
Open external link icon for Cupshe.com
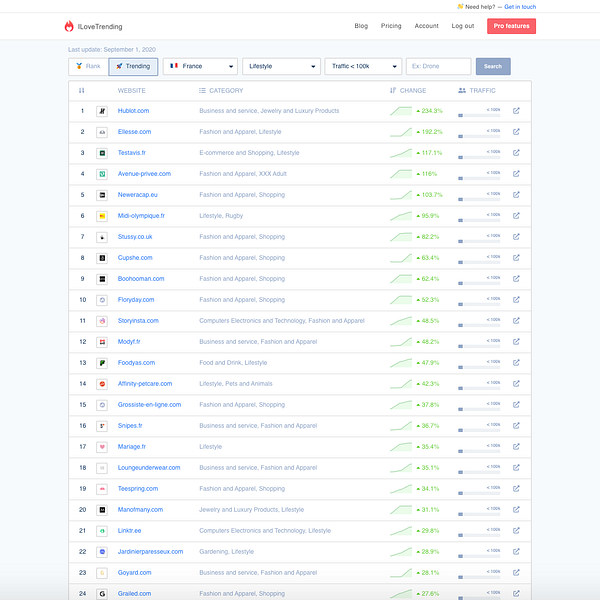(516, 258)
